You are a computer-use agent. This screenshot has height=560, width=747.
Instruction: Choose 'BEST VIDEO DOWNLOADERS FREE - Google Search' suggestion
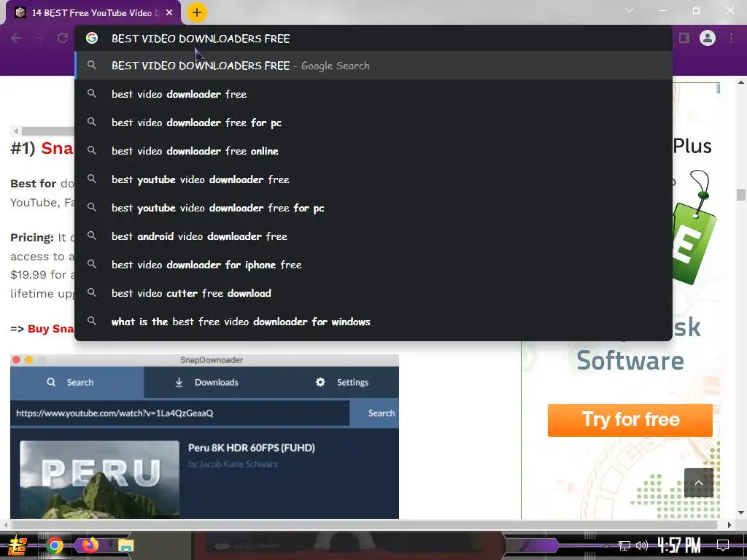point(373,66)
